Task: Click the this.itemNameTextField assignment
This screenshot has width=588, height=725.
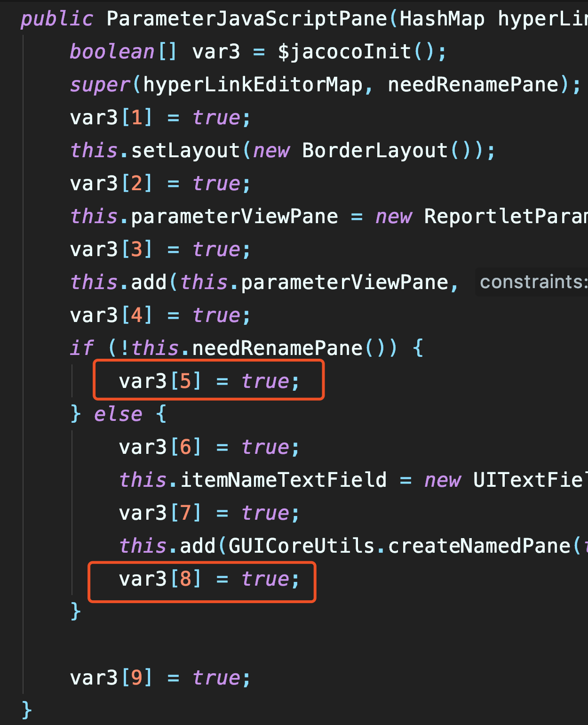Action: click(x=253, y=480)
